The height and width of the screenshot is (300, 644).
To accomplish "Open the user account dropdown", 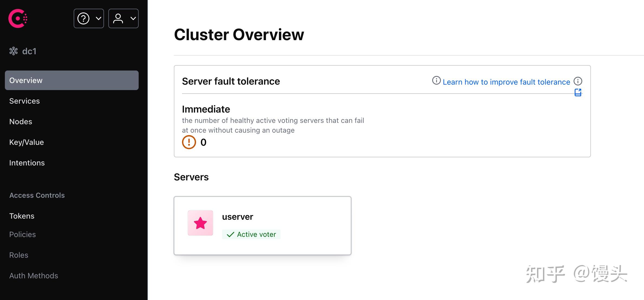I will [123, 18].
